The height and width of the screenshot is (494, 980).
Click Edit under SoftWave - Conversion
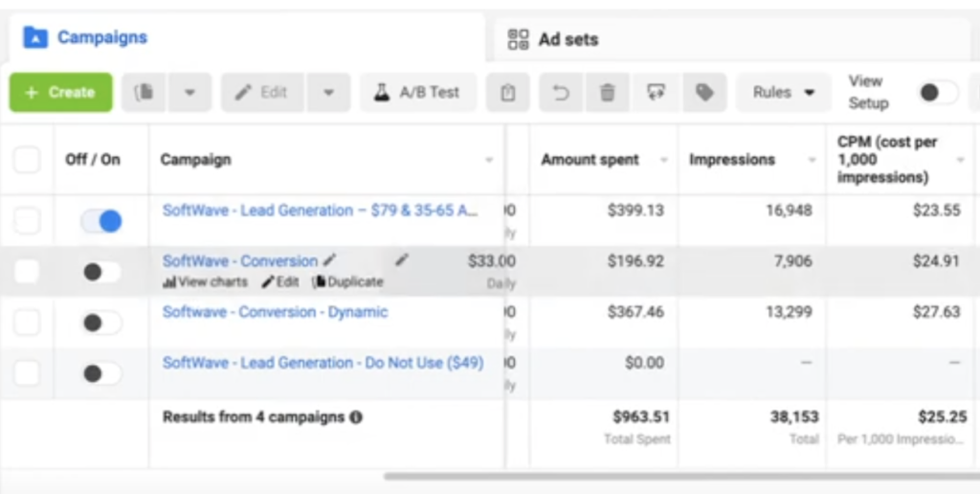(280, 282)
